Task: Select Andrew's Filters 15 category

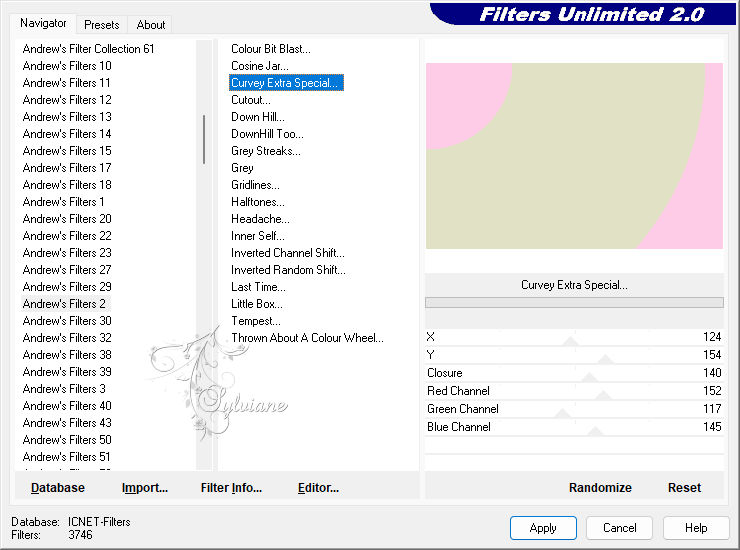Action: pyautogui.click(x=67, y=151)
